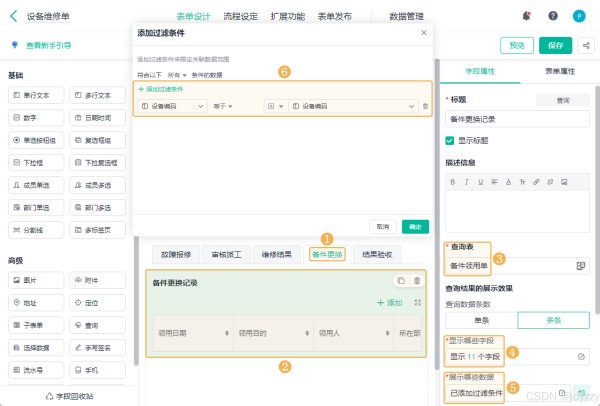The height and width of the screenshot is (406, 600).
Task: Insert an image in the description editor
Action: pos(564,182)
